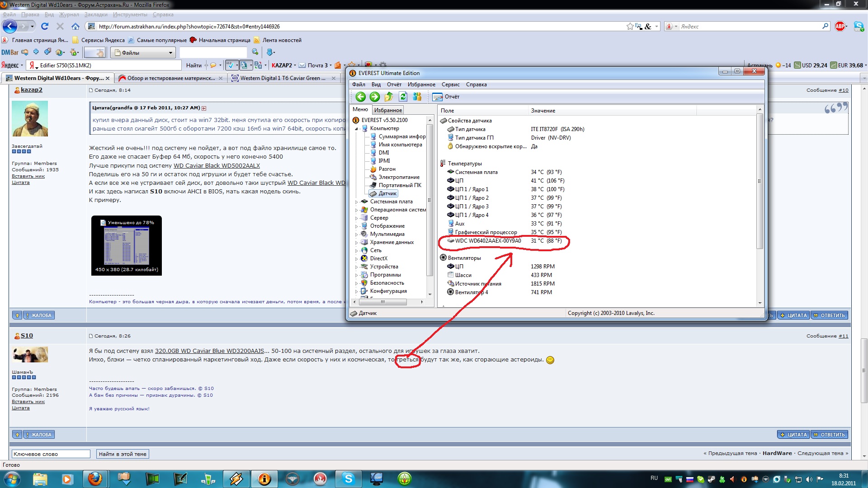The width and height of the screenshot is (868, 488).
Task: Click ОТВЕТИТЬ button under S10's post
Action: tap(829, 435)
